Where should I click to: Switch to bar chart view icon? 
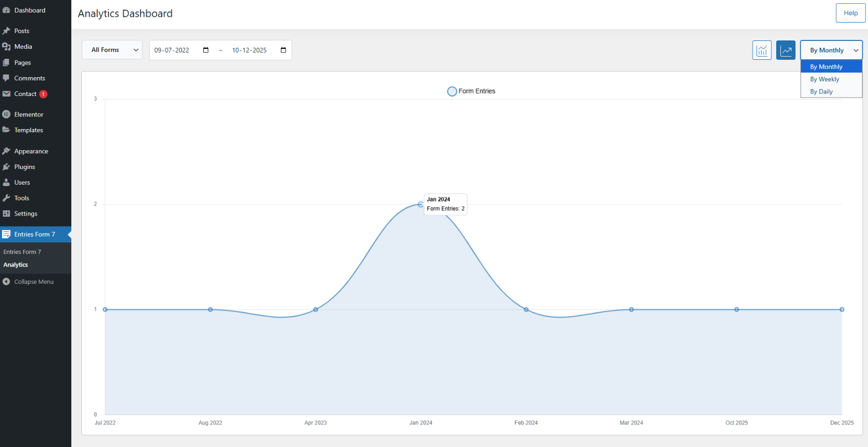[x=762, y=50]
